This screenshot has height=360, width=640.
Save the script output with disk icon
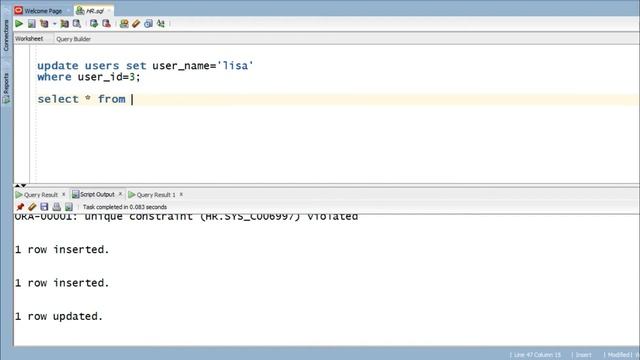(x=44, y=207)
